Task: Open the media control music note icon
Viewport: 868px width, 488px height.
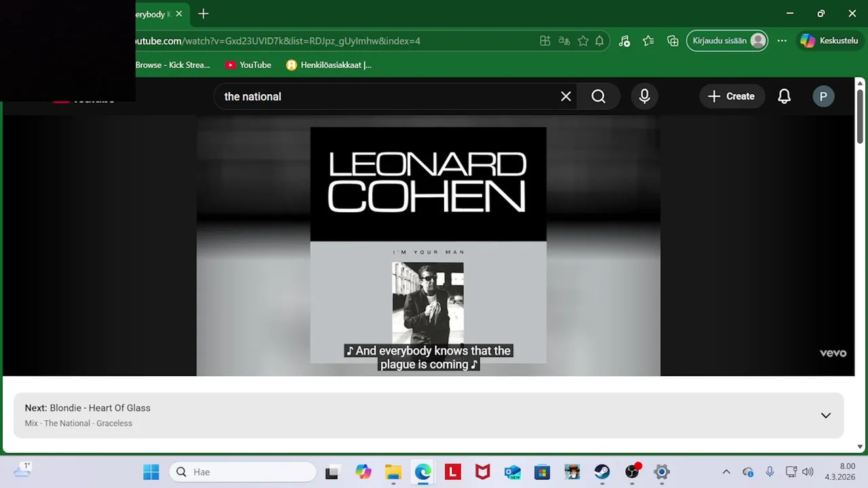Action: [x=625, y=41]
